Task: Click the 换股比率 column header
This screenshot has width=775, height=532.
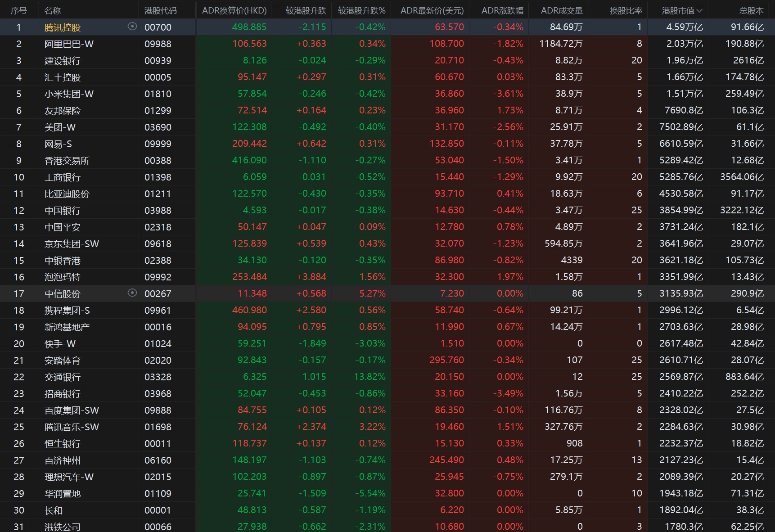Action: tap(626, 10)
